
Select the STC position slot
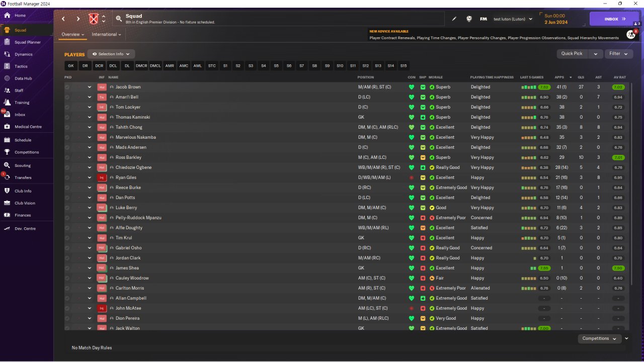(x=212, y=66)
